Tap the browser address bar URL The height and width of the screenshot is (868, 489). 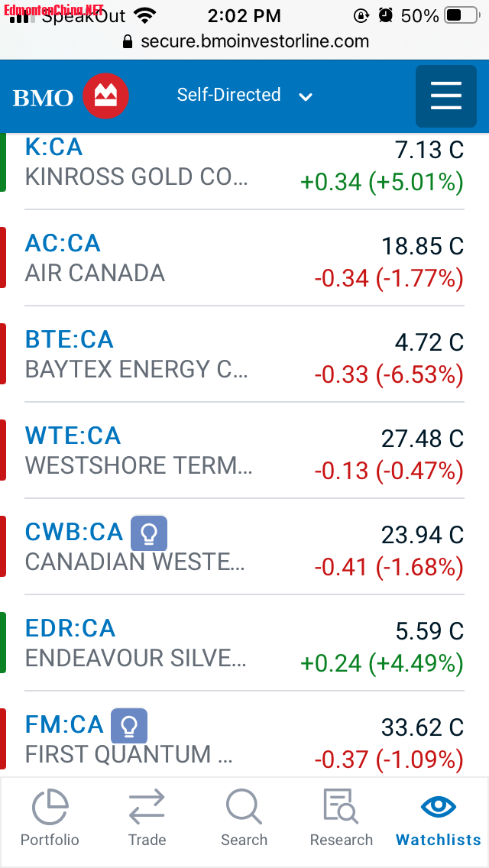[254, 41]
